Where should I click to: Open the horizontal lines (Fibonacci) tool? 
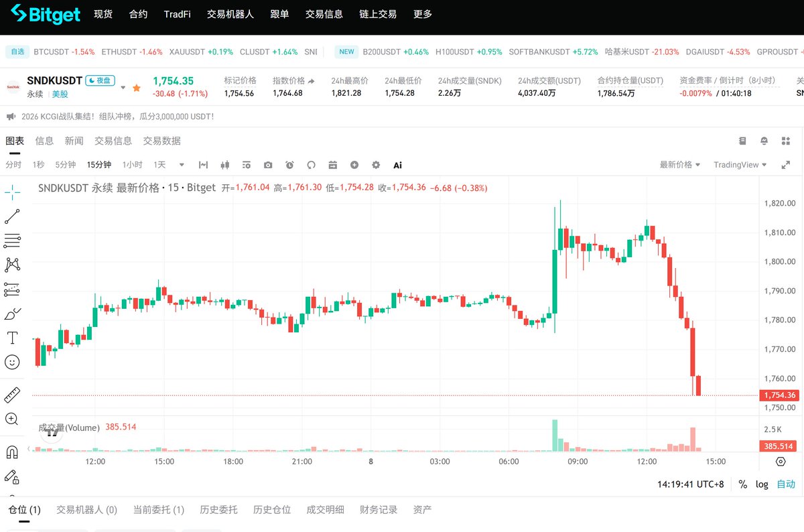(12, 241)
